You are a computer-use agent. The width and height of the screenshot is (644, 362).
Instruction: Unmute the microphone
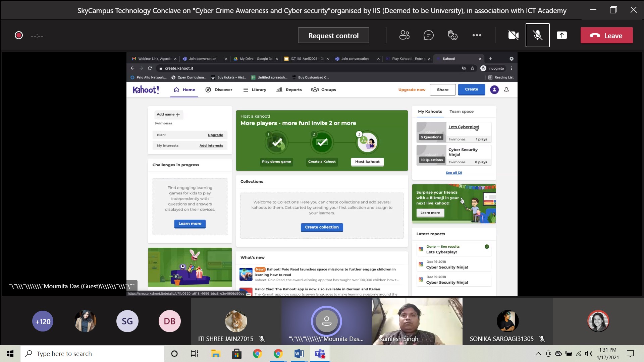[537, 35]
